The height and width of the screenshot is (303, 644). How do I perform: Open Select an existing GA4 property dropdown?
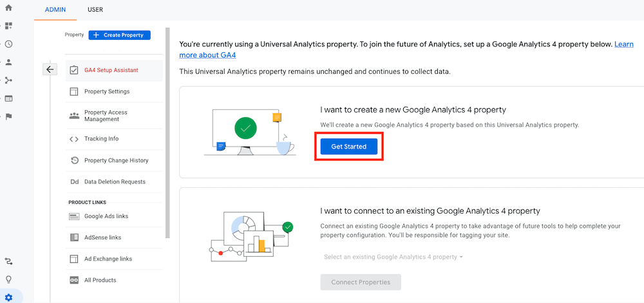[393, 257]
